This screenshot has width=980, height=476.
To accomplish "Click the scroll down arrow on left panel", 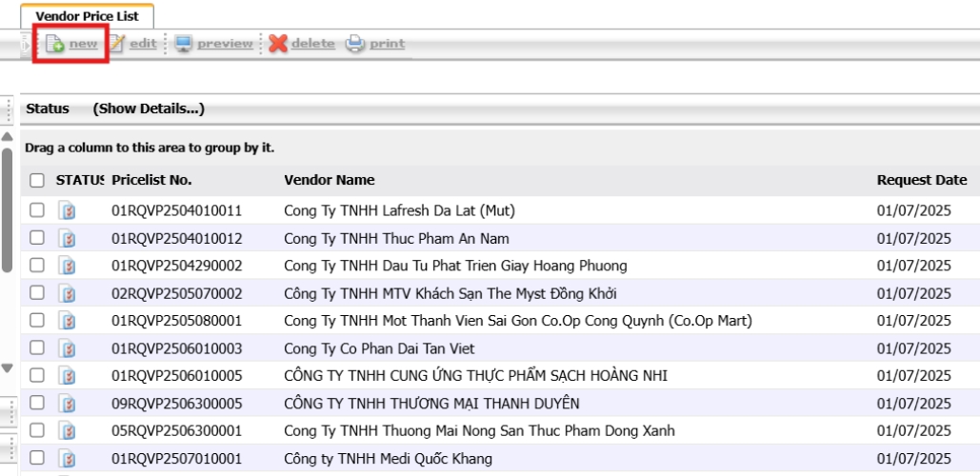I will tap(7, 367).
